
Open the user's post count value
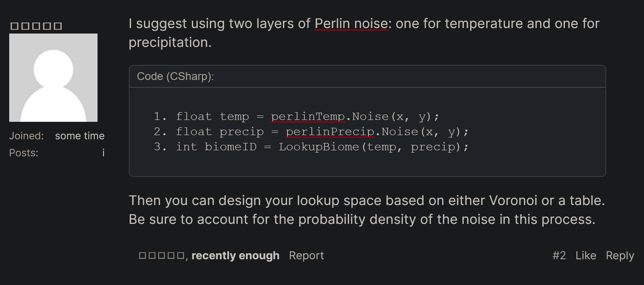(x=103, y=153)
